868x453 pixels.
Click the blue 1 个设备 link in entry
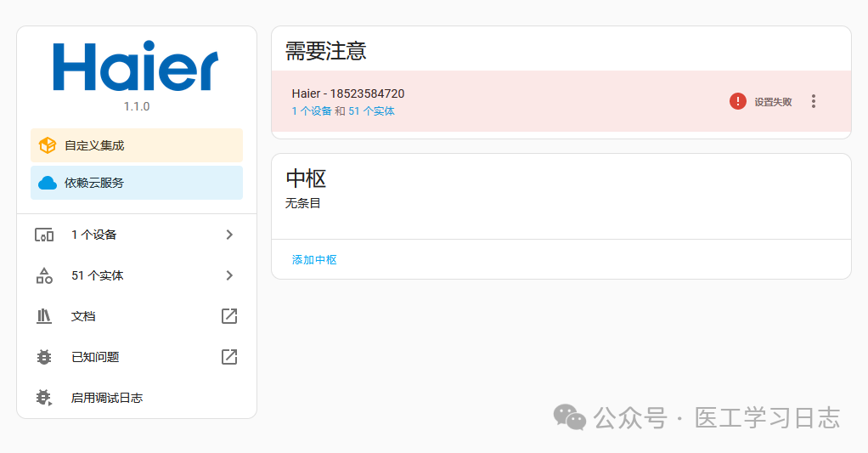click(x=312, y=111)
